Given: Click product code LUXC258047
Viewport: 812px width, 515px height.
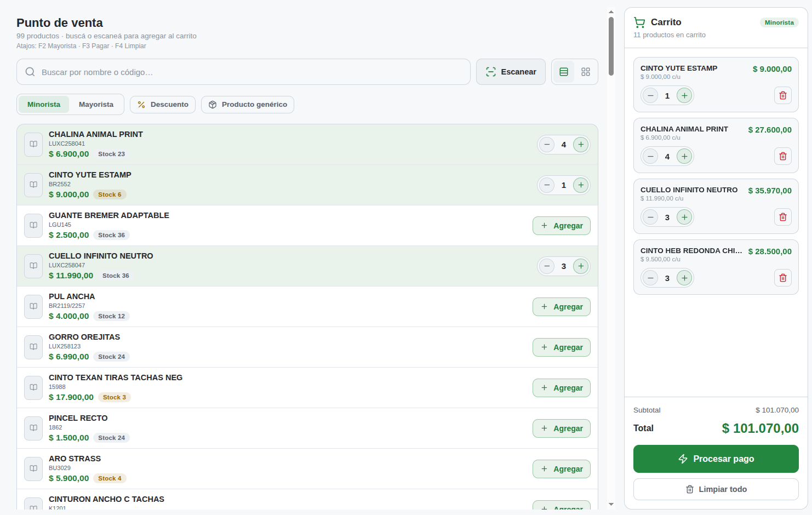Looking at the screenshot, I should point(67,265).
